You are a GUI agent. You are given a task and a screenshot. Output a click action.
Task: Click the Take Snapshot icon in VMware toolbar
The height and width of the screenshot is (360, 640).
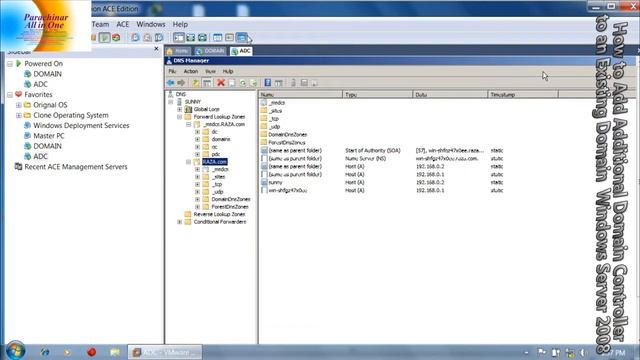(x=135, y=38)
